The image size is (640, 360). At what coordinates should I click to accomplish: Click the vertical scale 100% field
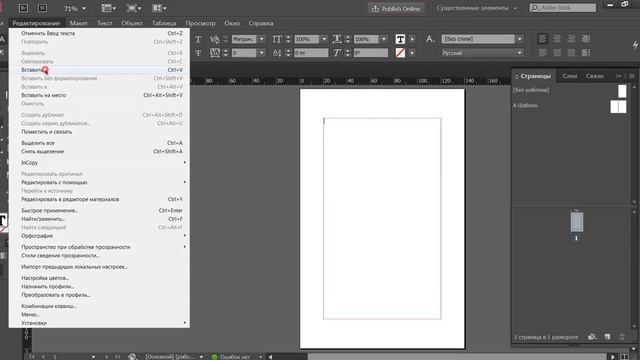[x=307, y=39]
